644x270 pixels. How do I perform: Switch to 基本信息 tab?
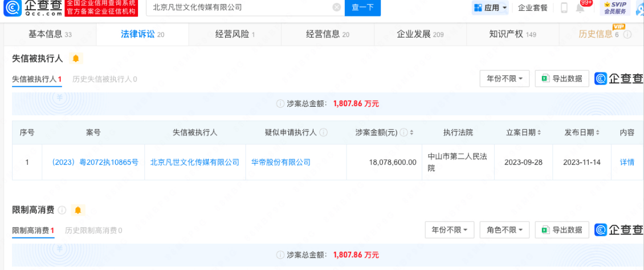click(50, 35)
